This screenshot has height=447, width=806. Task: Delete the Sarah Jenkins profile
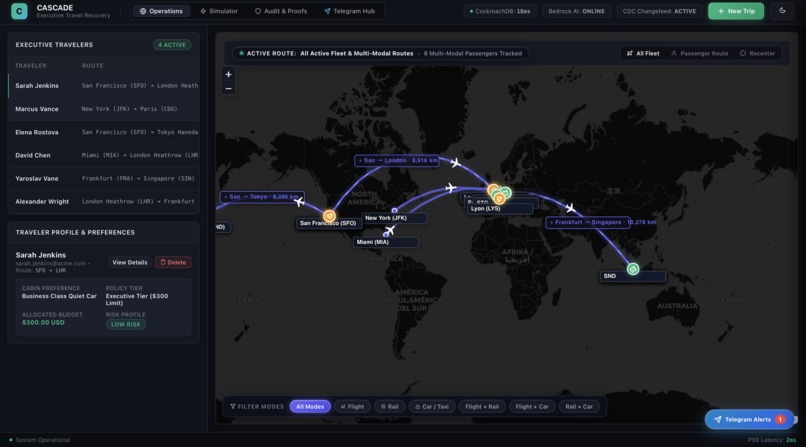[173, 262]
